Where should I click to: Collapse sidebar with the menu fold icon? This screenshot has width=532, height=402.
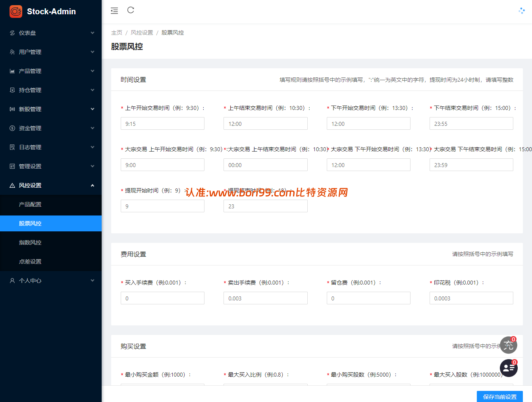(x=114, y=11)
